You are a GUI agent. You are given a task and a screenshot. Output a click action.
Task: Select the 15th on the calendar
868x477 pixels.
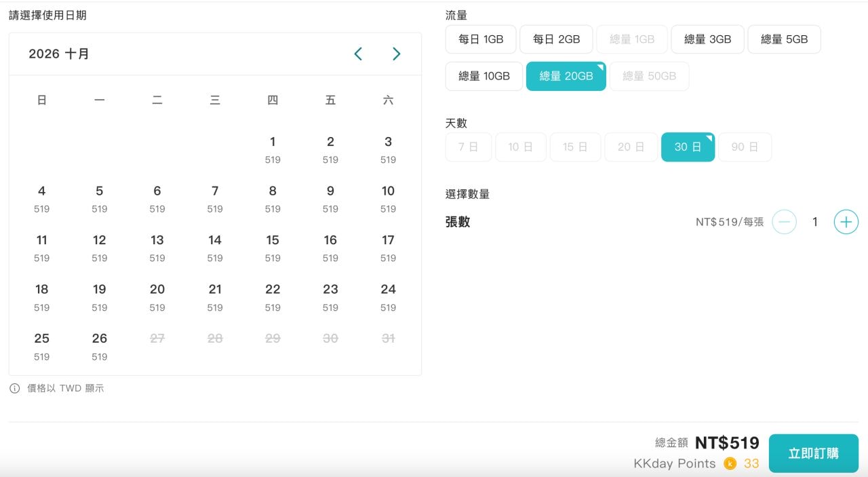click(x=273, y=248)
